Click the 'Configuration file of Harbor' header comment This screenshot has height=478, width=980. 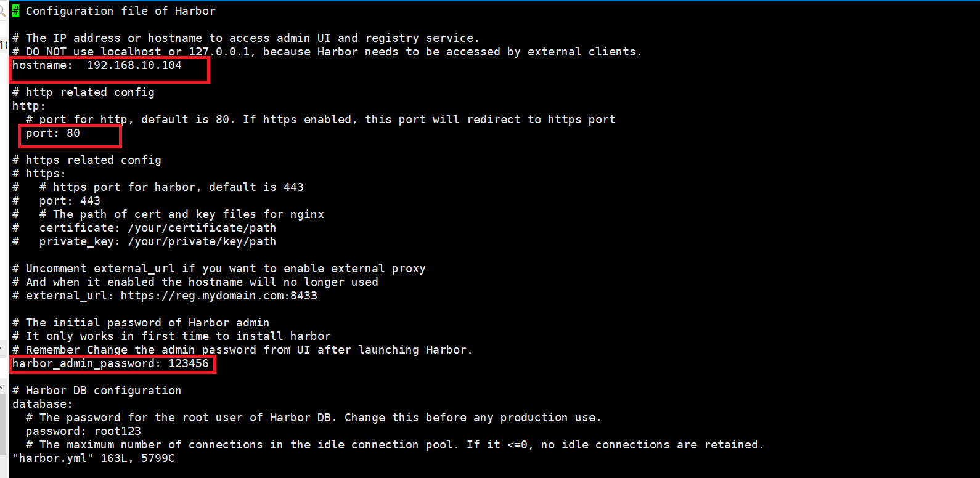(x=121, y=11)
